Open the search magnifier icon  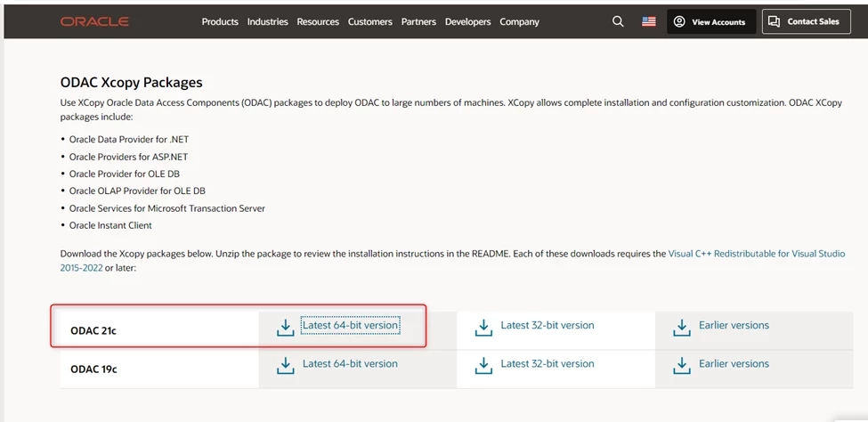pyautogui.click(x=618, y=21)
